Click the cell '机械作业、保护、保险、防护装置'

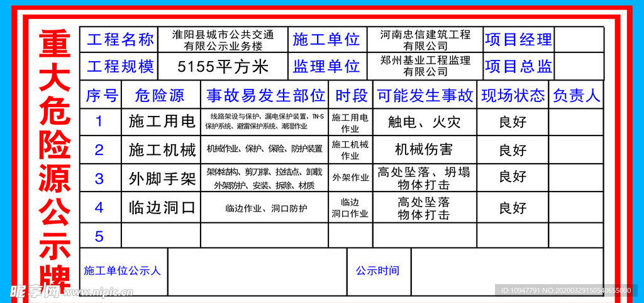click(265, 149)
